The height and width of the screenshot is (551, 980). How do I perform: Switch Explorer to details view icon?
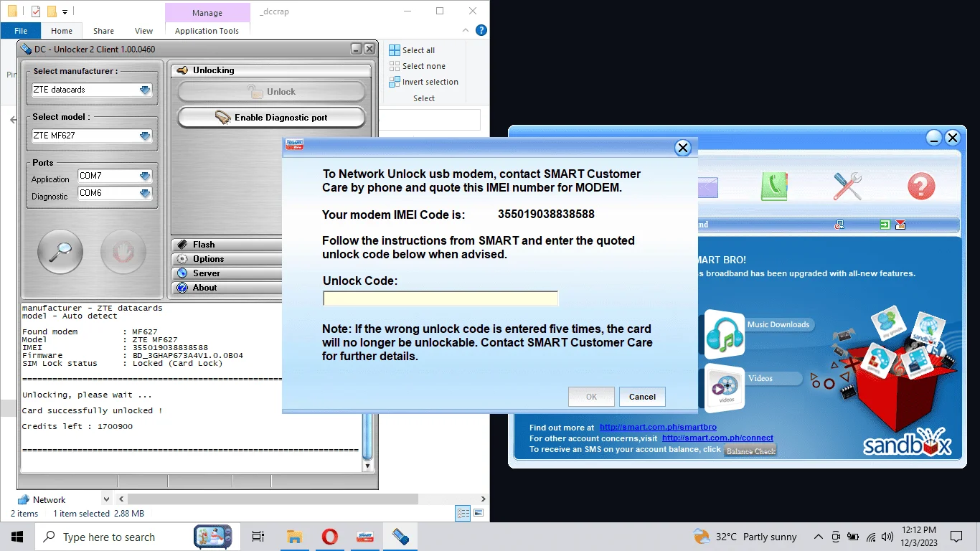click(x=463, y=513)
